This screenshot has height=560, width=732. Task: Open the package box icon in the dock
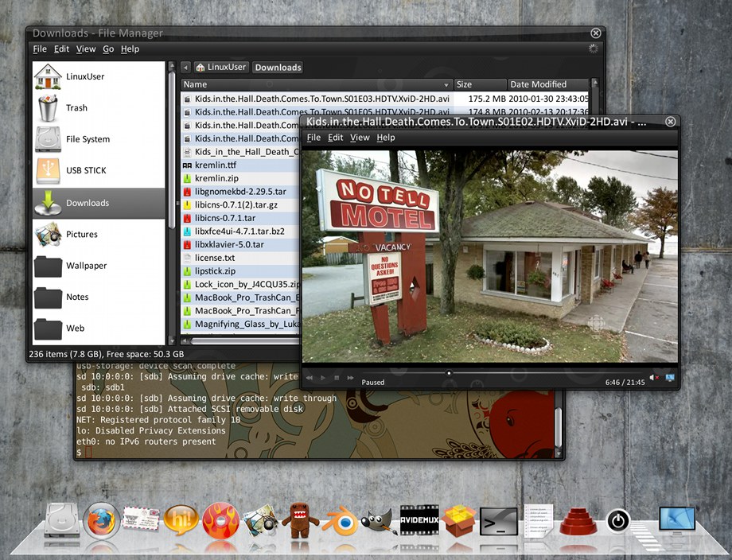coord(459,520)
